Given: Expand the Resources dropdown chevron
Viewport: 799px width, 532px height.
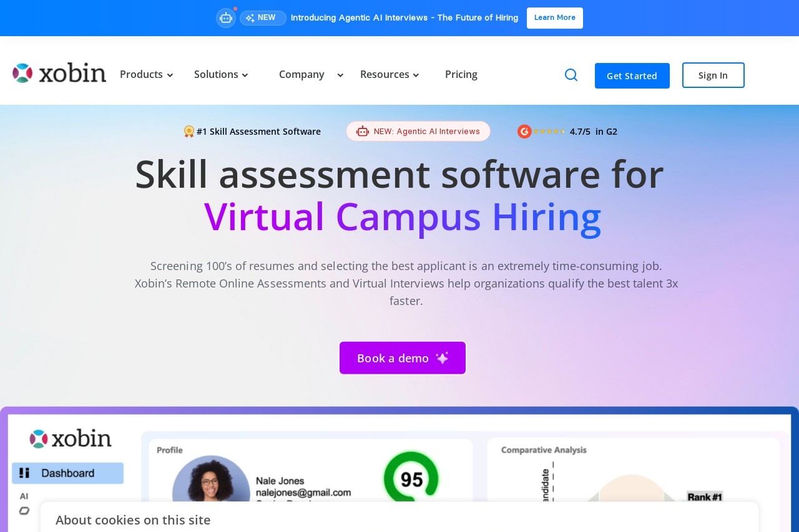Looking at the screenshot, I should [416, 75].
